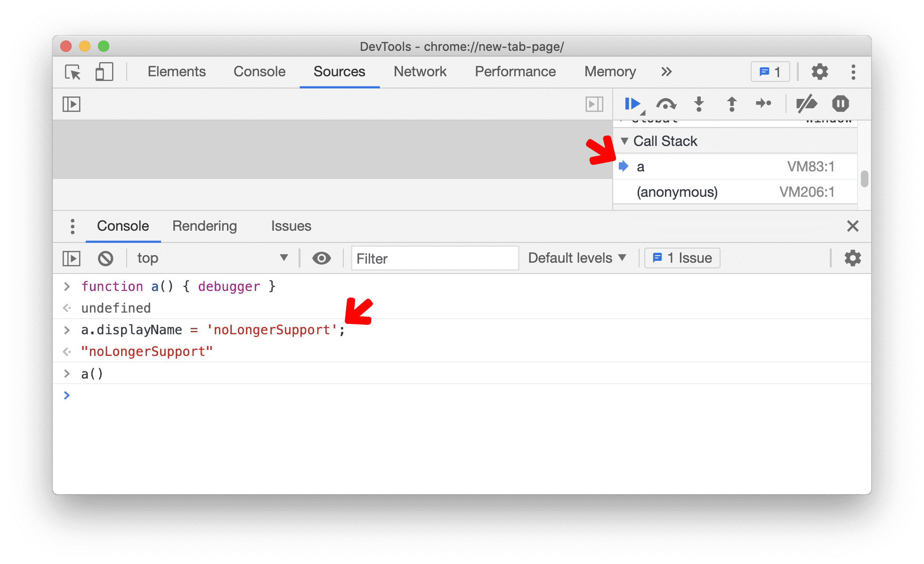Click the 1 Issue button
924x564 pixels.
click(x=680, y=257)
